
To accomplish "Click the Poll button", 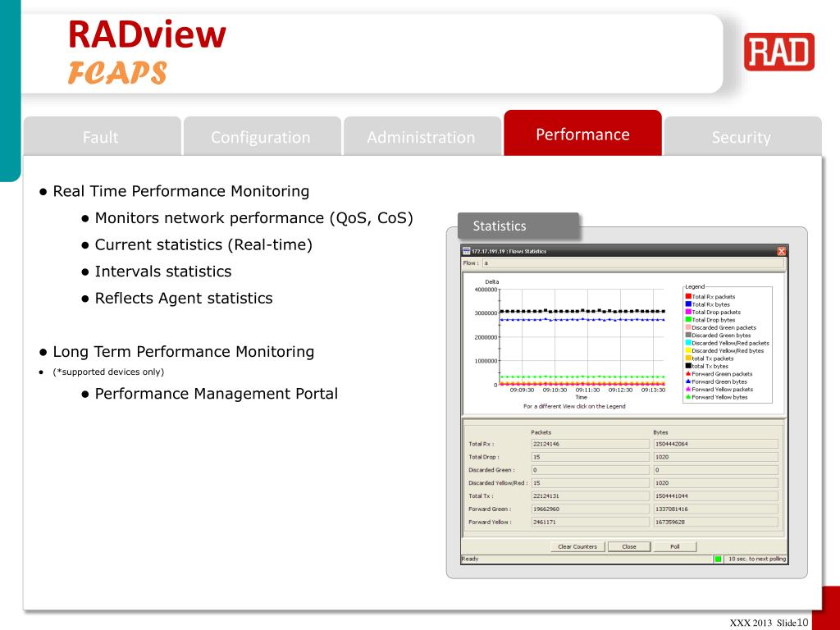I will [x=675, y=546].
